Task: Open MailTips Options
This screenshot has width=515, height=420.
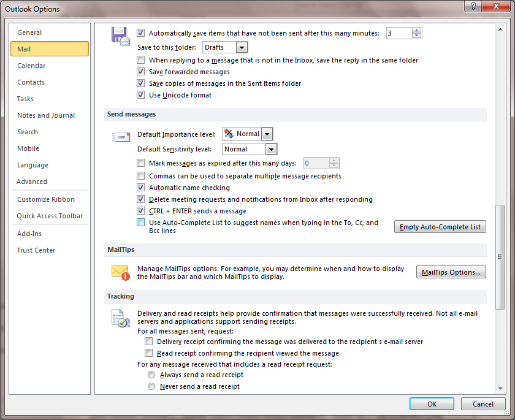Action: pos(451,272)
